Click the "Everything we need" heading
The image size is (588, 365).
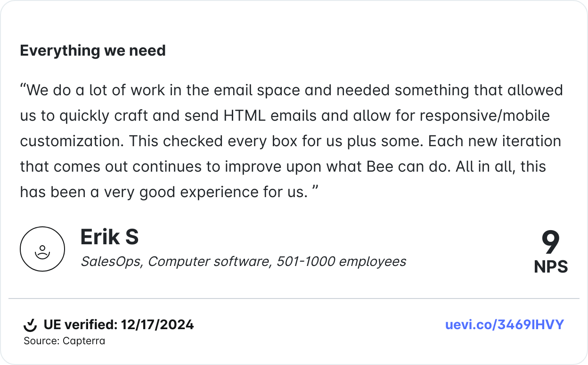93,50
